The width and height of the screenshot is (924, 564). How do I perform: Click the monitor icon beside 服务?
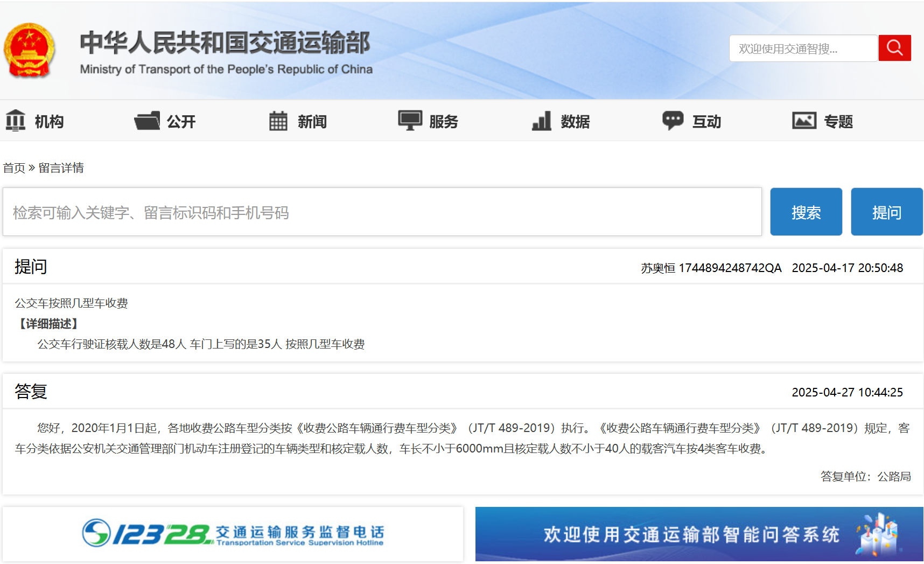pyautogui.click(x=410, y=121)
